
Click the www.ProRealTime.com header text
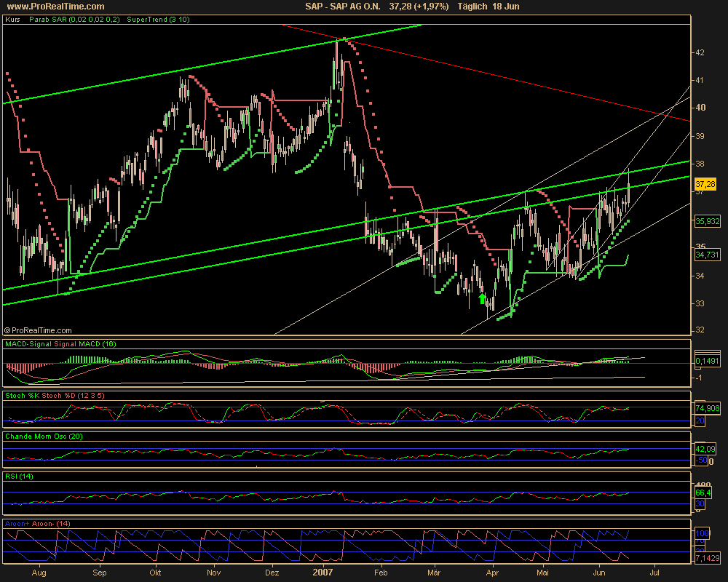click(56, 7)
